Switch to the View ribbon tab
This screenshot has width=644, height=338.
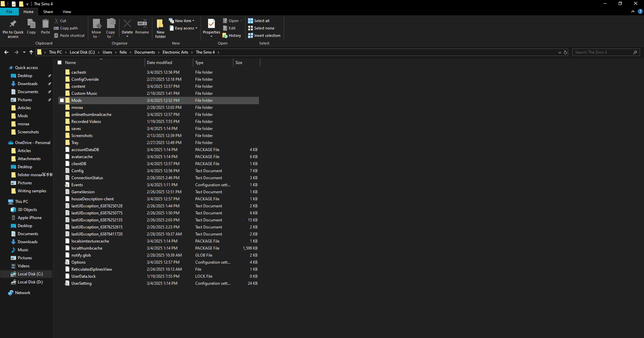click(x=67, y=12)
